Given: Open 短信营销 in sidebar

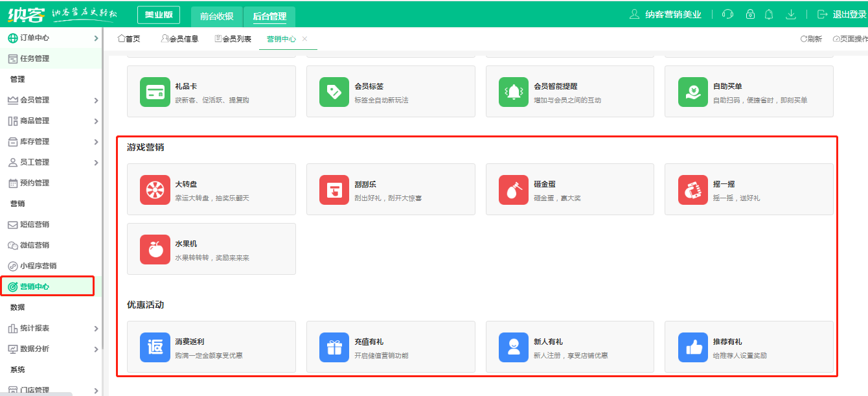Looking at the screenshot, I should tap(51, 224).
